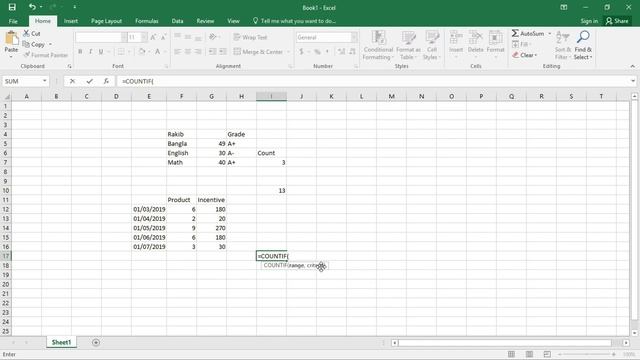Open Format cells menu icon

tap(496, 38)
